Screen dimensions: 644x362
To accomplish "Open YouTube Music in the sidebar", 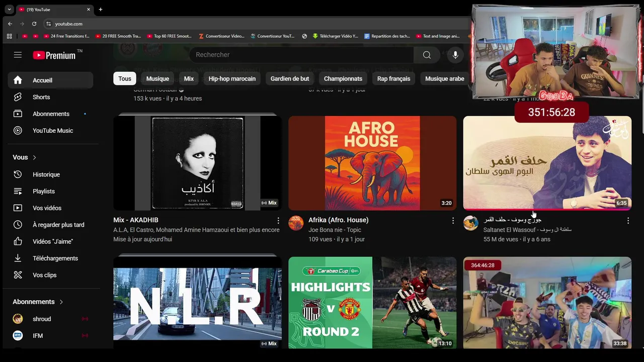I will tap(50, 131).
